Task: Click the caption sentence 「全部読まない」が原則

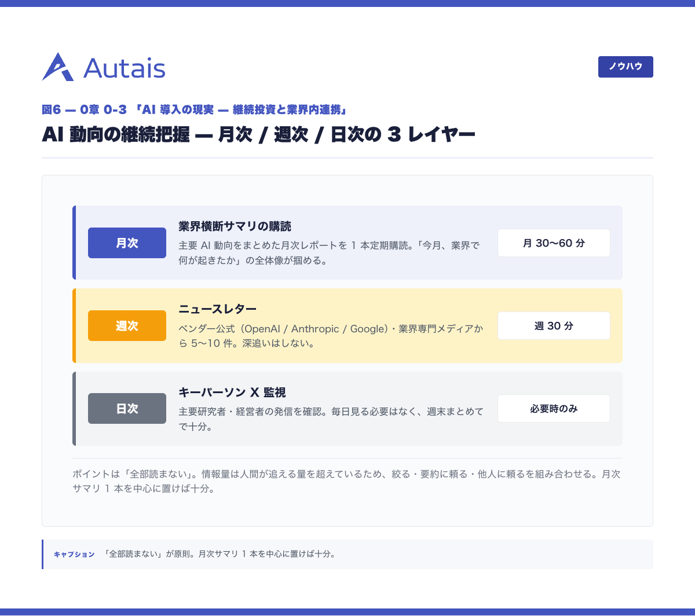Action: coord(220,554)
